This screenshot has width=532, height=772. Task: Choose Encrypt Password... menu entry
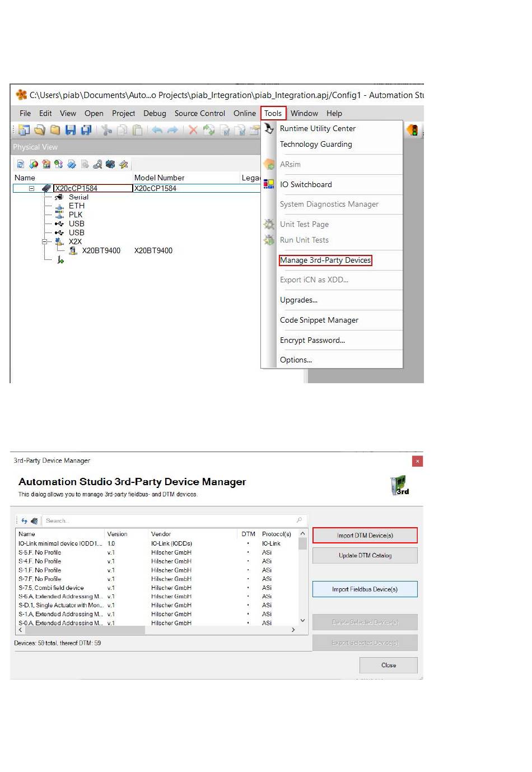(312, 340)
